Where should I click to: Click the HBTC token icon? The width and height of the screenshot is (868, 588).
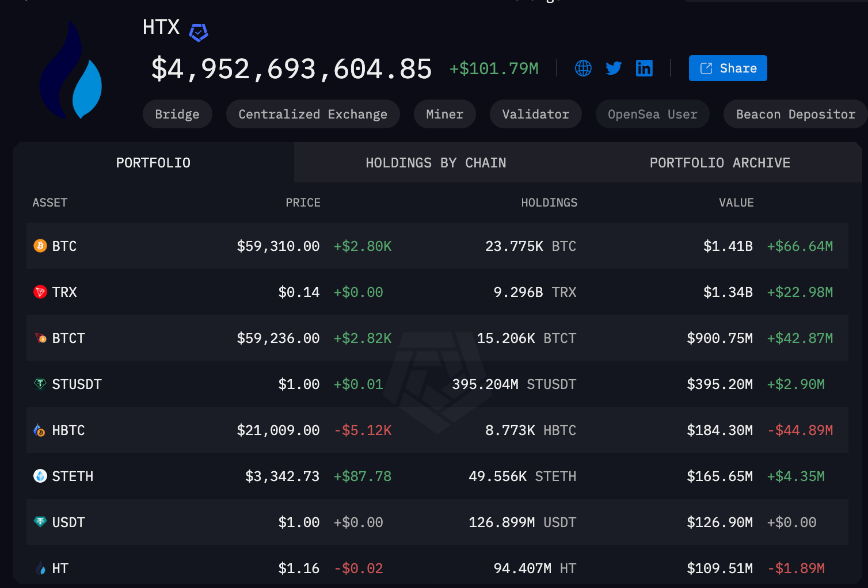click(x=40, y=430)
